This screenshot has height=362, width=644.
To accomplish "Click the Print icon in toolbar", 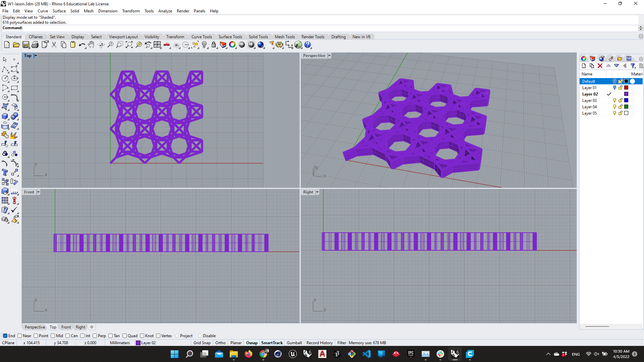I will click(35, 45).
